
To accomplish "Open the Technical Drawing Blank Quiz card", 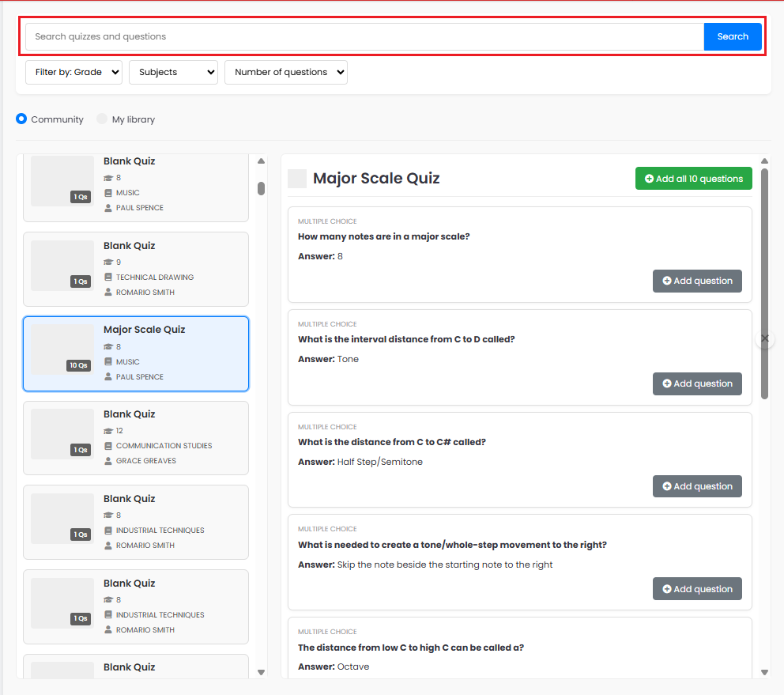I will (x=136, y=269).
